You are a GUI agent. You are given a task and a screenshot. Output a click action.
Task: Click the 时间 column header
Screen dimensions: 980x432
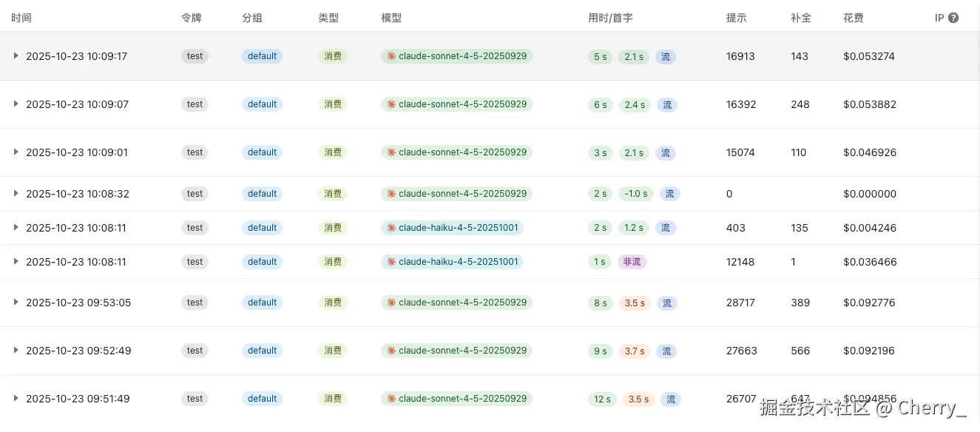(x=21, y=17)
